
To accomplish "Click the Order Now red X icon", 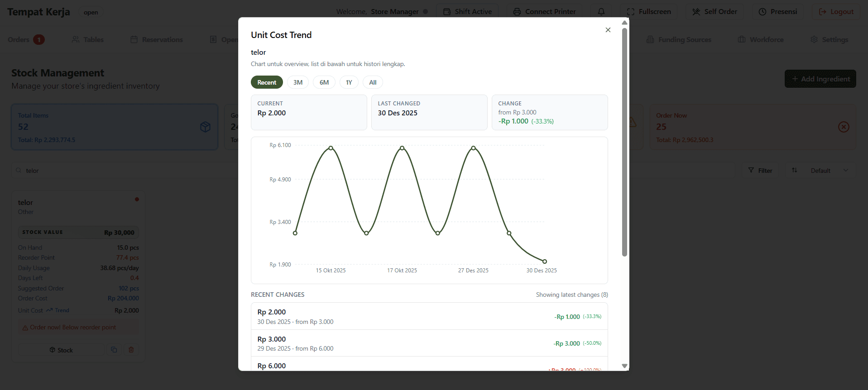I will point(844,127).
